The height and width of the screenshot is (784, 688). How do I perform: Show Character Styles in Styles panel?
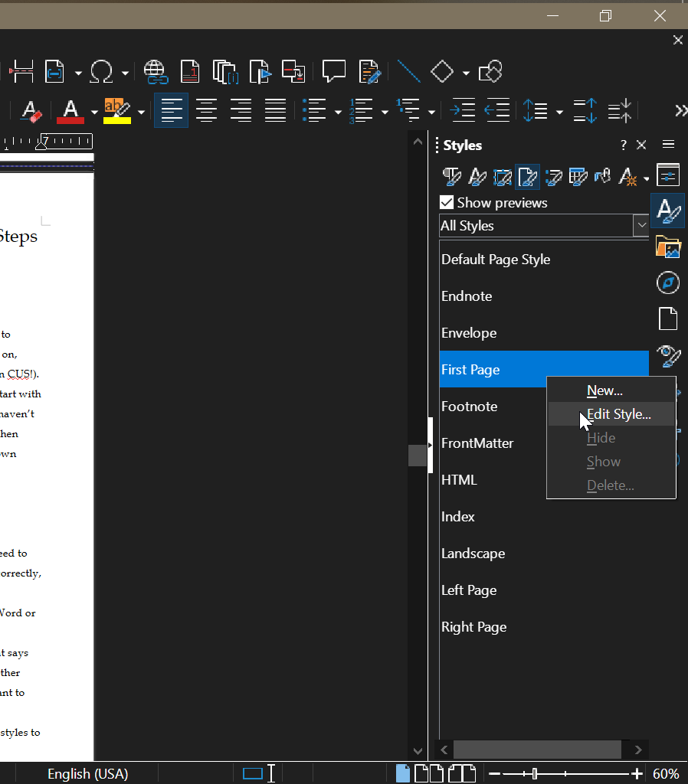(477, 177)
